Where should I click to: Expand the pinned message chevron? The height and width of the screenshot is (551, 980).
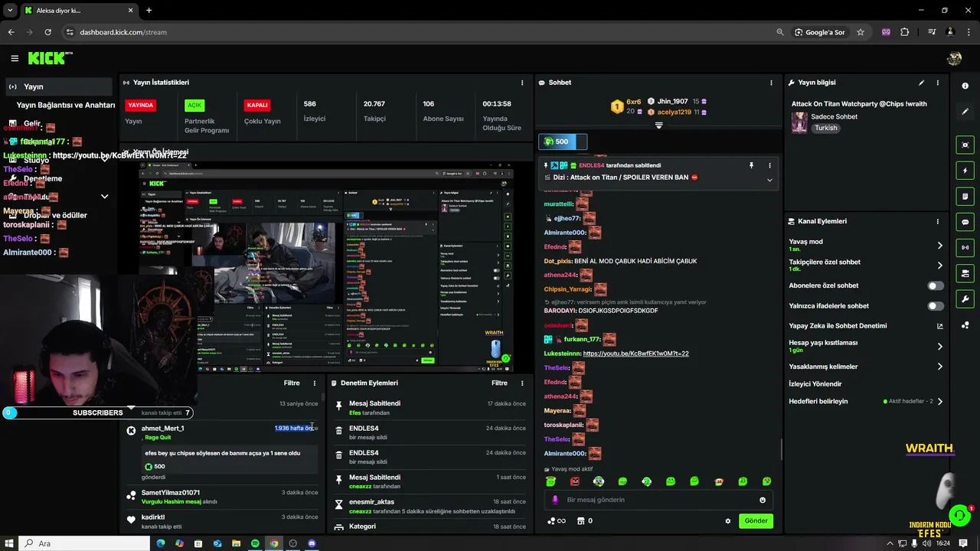(x=769, y=180)
